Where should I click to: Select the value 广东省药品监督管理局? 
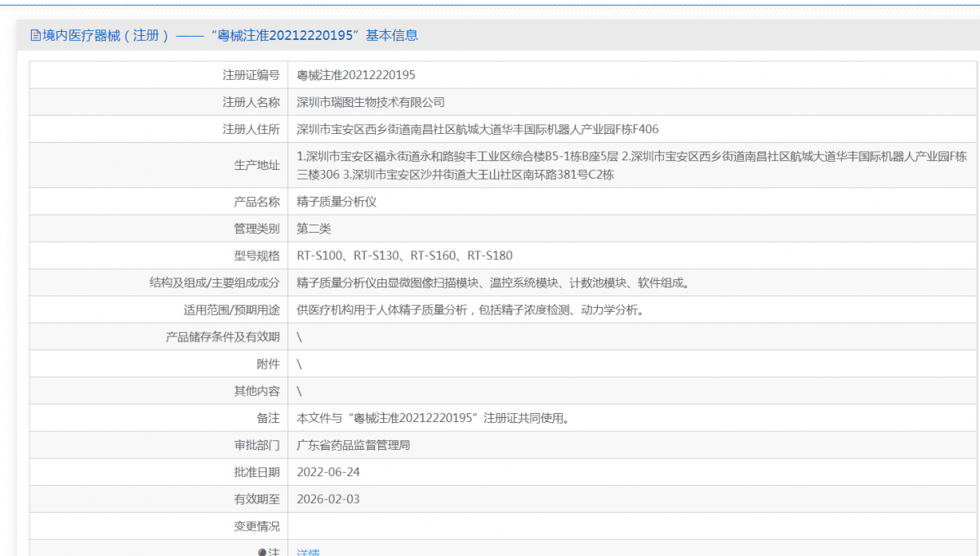click(353, 445)
